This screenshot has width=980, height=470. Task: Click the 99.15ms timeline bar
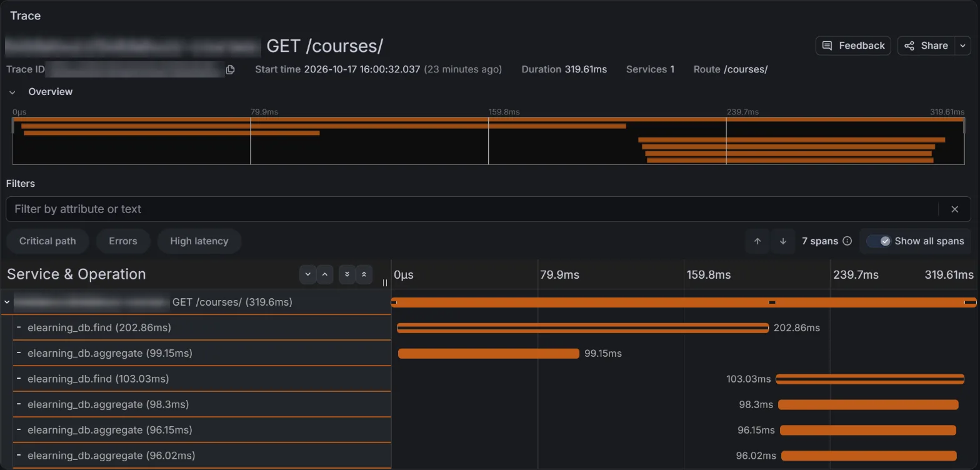(489, 354)
